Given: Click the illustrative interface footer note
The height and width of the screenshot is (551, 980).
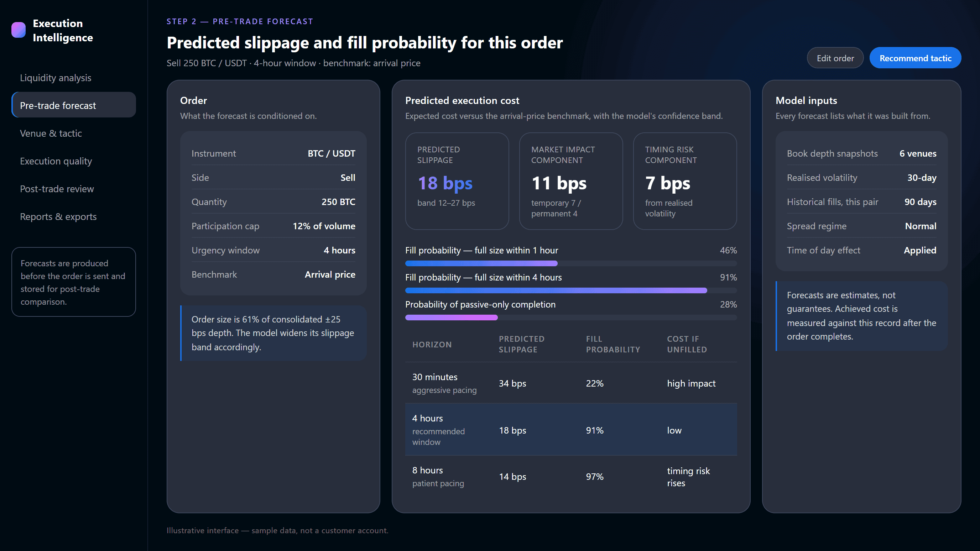Looking at the screenshot, I should point(277,530).
